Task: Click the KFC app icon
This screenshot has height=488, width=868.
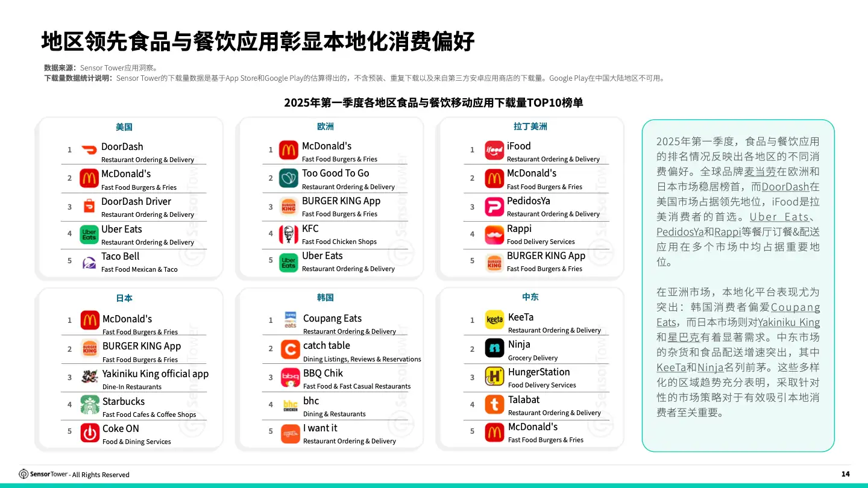Action: point(289,234)
